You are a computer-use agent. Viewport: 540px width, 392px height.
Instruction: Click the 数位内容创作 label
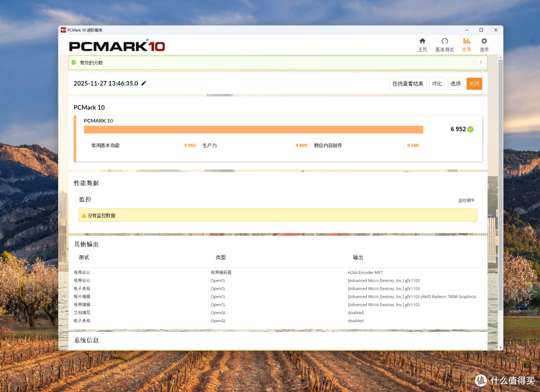(328, 145)
